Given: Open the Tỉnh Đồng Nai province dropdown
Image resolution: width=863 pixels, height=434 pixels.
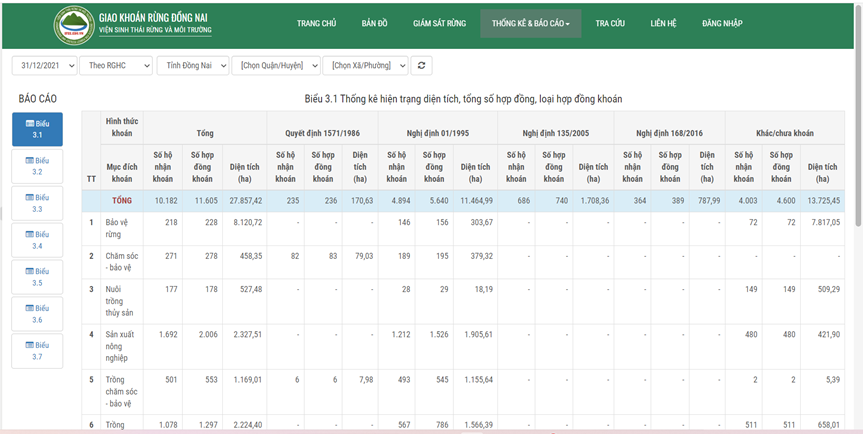Looking at the screenshot, I should point(193,65).
